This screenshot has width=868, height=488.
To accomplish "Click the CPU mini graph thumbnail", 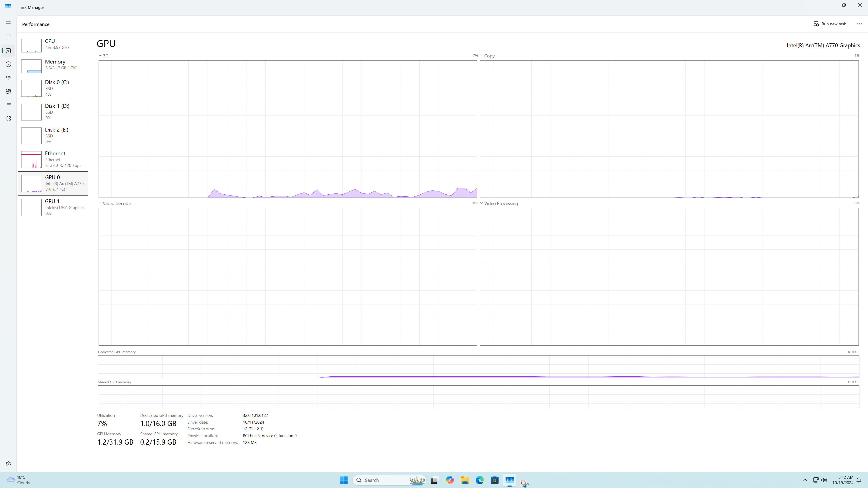I will [31, 45].
